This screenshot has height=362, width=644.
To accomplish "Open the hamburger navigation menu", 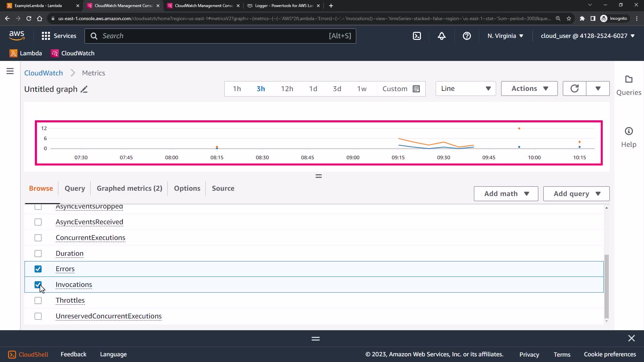I will click(x=10, y=71).
